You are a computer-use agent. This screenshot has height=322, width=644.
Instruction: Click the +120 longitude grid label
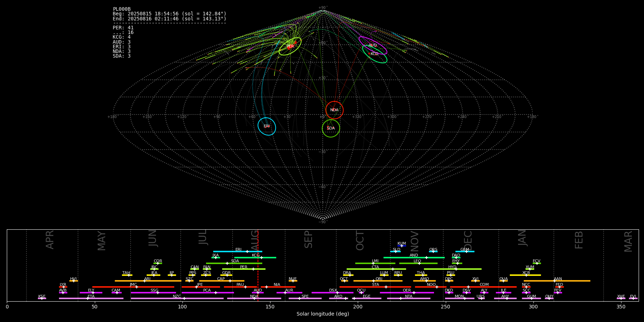pyautogui.click(x=182, y=117)
